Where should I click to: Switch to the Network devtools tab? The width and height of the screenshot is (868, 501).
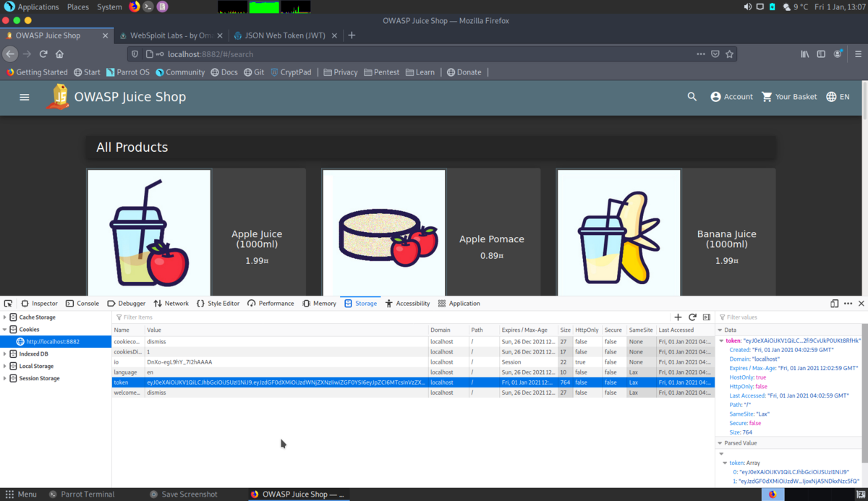pos(171,304)
